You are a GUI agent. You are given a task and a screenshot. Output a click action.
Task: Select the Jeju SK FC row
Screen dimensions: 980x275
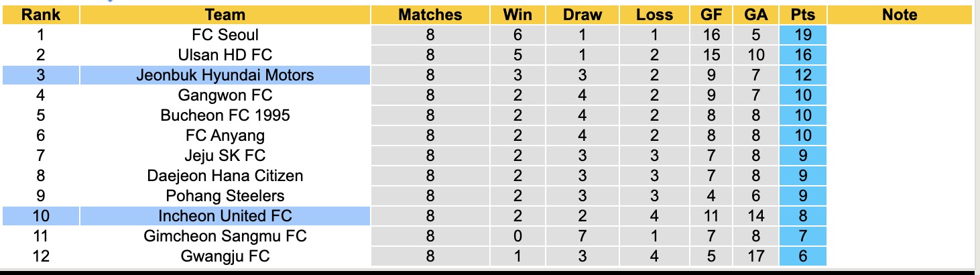pos(225,156)
